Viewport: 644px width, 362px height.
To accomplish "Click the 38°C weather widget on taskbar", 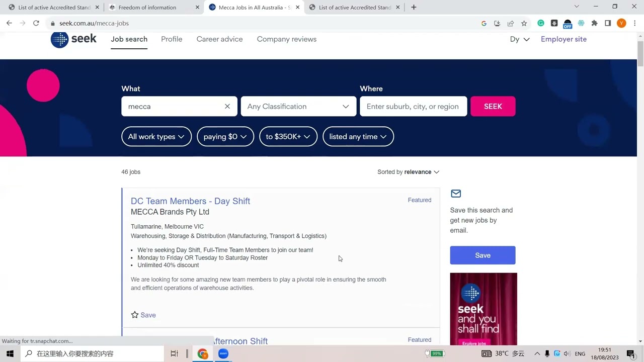I will [x=503, y=353].
